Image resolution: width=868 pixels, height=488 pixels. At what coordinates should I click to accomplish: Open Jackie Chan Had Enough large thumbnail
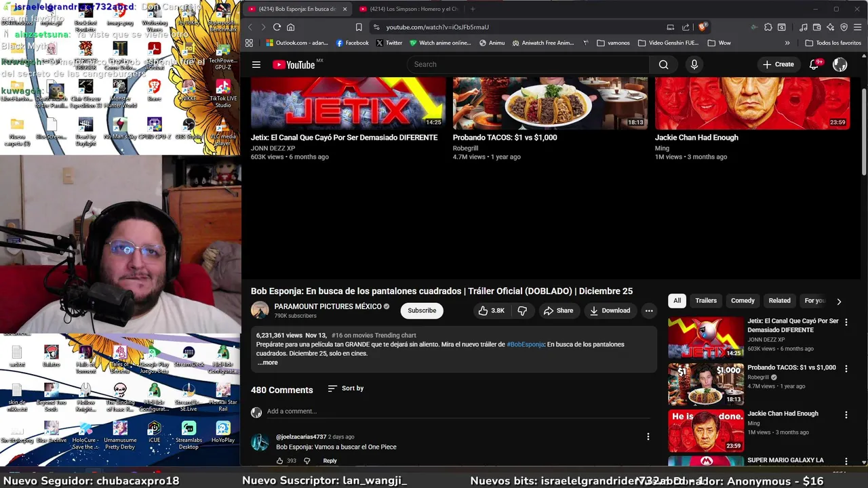[x=752, y=103]
